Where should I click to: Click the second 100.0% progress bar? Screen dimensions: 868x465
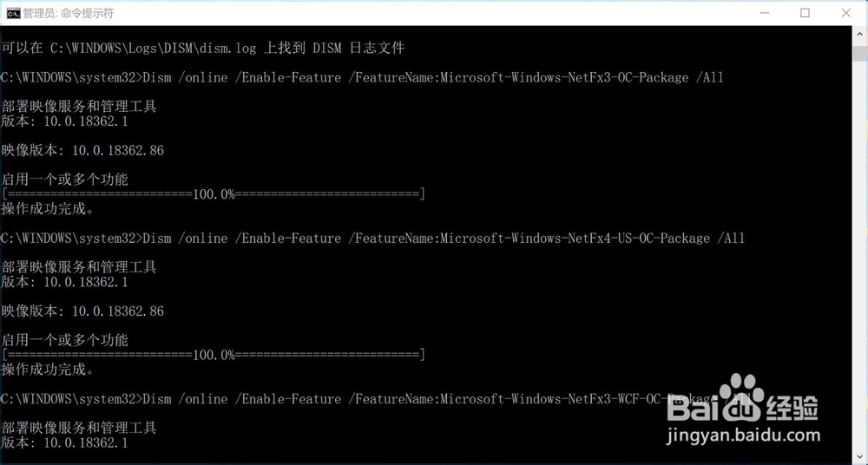click(x=214, y=355)
